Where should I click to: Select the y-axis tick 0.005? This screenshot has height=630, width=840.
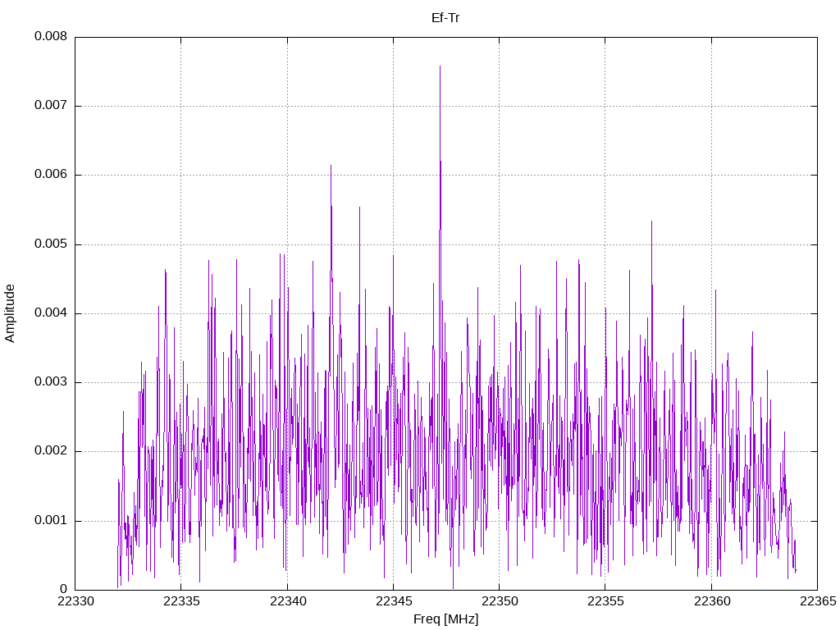tap(51, 244)
